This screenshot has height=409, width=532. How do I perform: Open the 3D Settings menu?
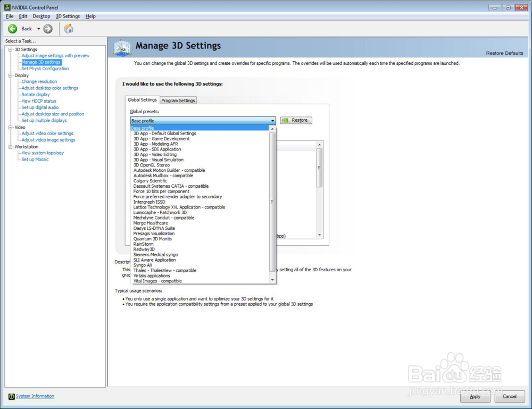68,16
